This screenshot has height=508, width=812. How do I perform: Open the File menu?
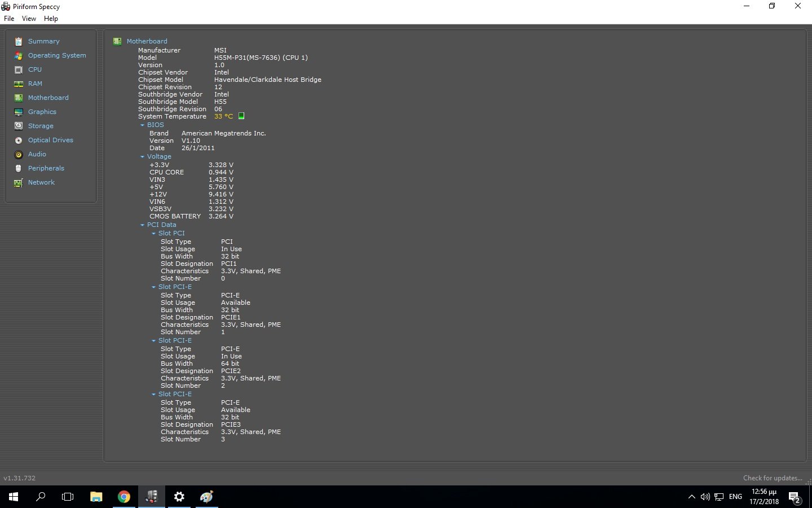click(9, 19)
